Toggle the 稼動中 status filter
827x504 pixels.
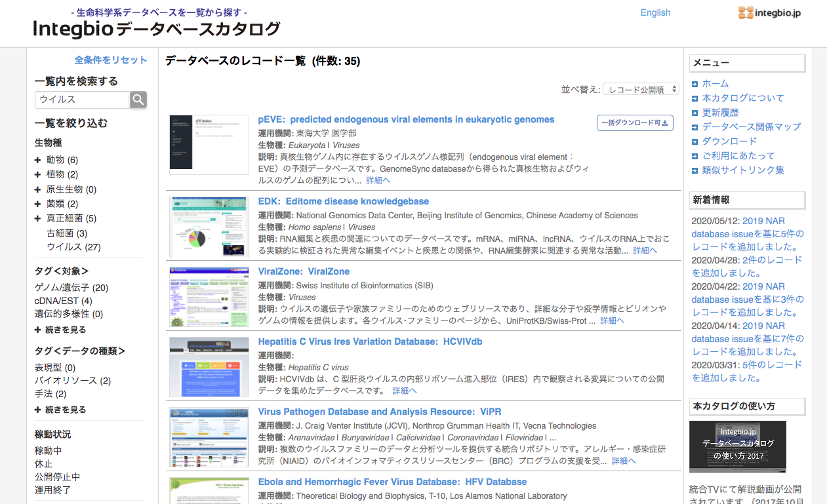(x=48, y=449)
